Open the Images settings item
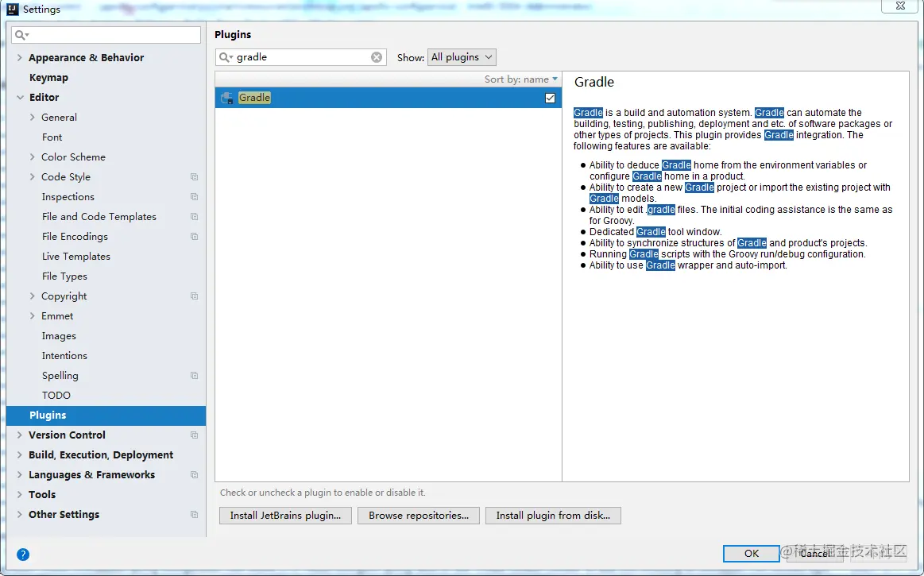The height and width of the screenshot is (576, 924). [x=59, y=336]
